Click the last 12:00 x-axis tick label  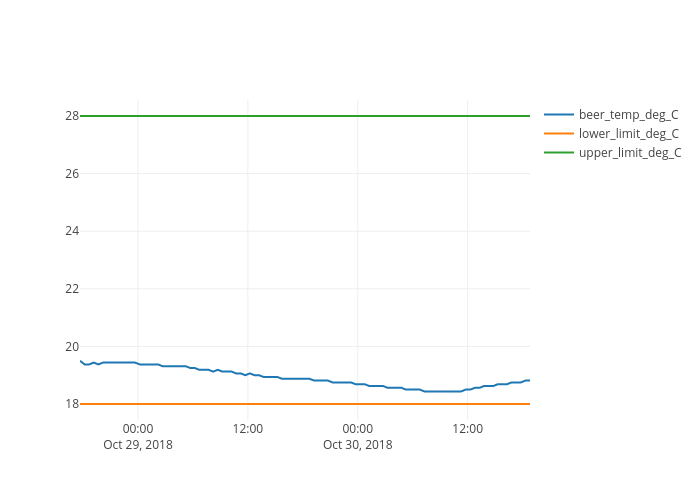[x=467, y=428]
